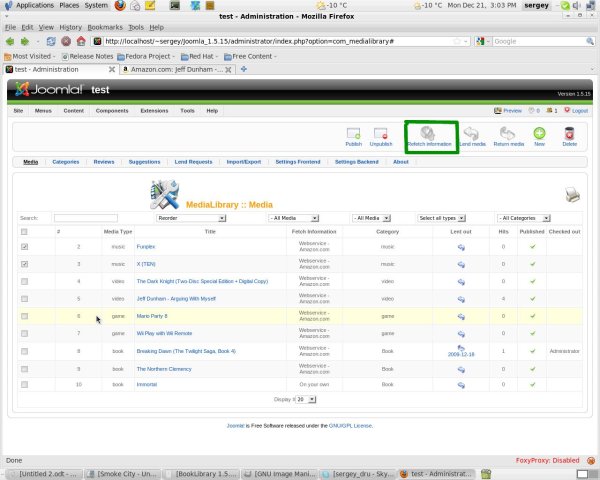
Task: Click lend-out arrow icon for Mario Party 8
Action: pos(461,317)
